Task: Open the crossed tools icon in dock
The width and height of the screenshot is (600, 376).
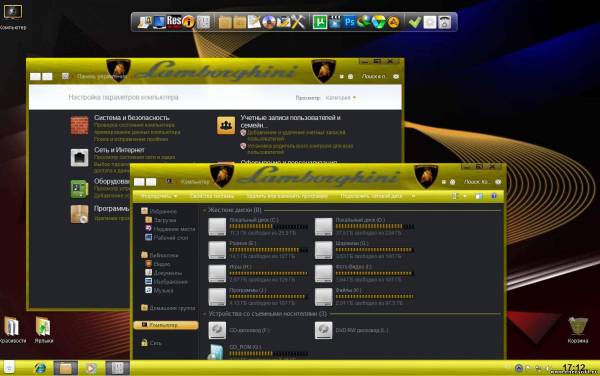Action: pos(298,22)
